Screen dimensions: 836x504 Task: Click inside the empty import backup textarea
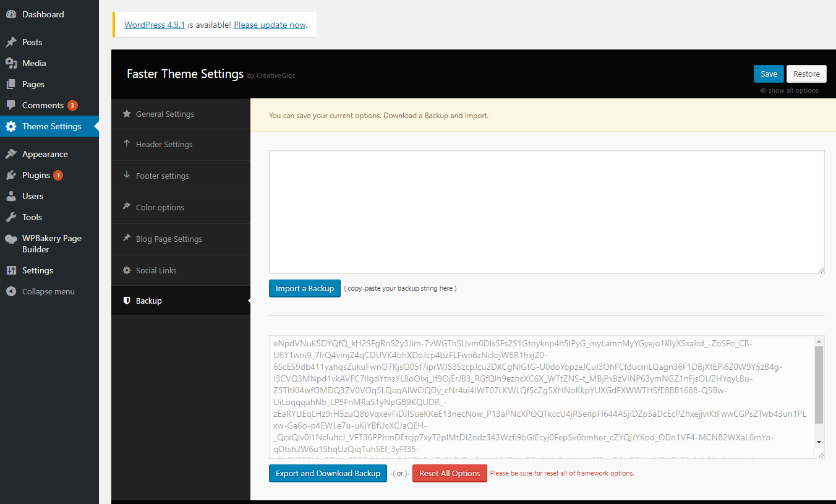point(546,211)
